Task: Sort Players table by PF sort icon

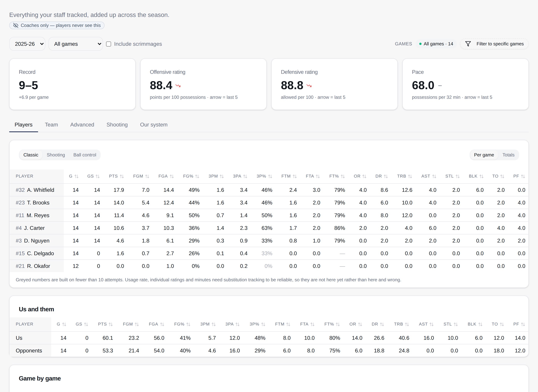Action: pos(523,176)
